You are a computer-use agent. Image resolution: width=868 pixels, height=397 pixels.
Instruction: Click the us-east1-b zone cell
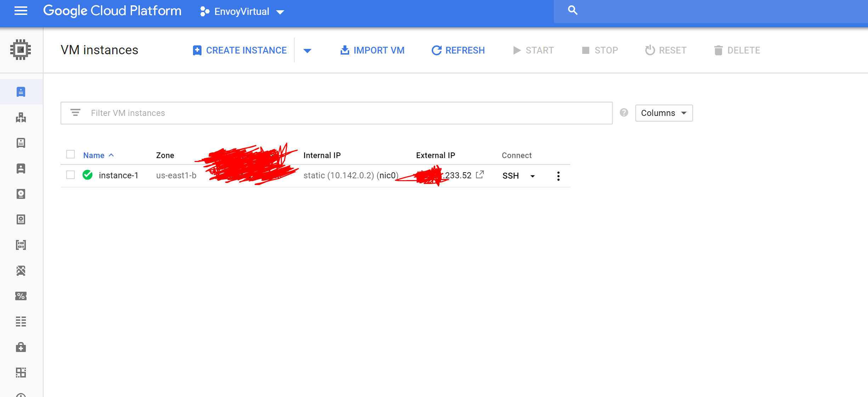[x=176, y=175]
